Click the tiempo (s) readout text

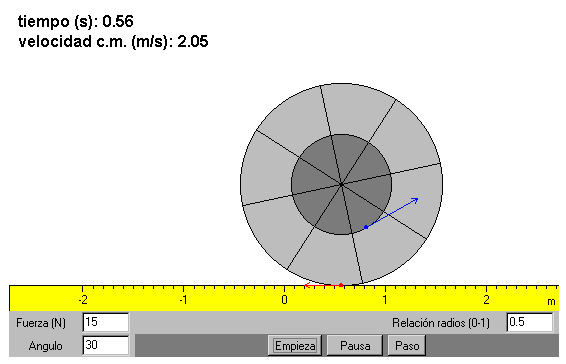(x=76, y=22)
